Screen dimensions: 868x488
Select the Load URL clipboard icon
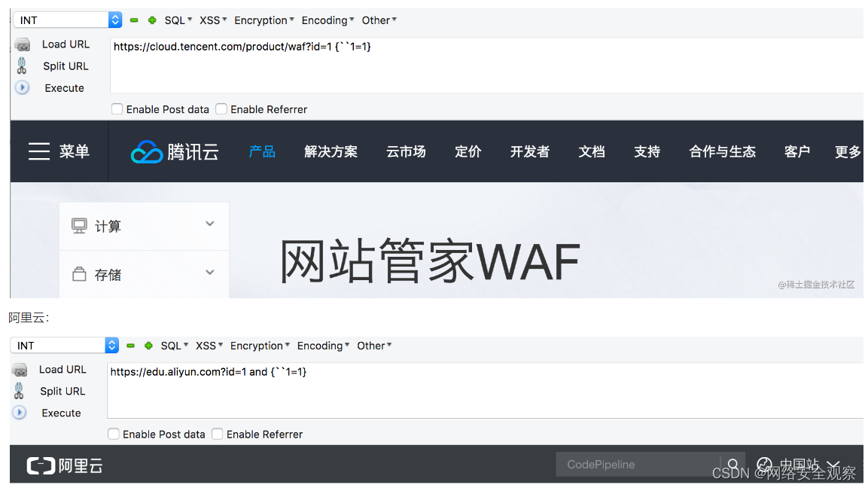click(x=20, y=44)
